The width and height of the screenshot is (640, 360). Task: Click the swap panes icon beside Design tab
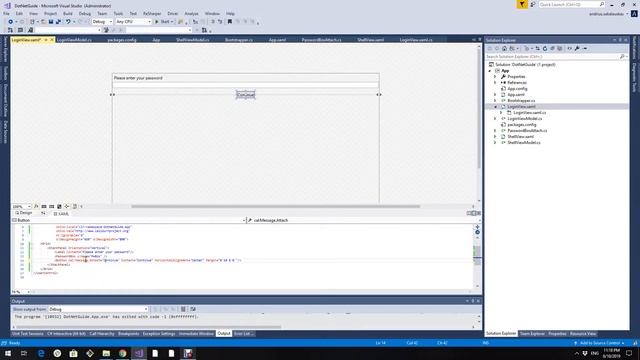pyautogui.click(x=43, y=213)
